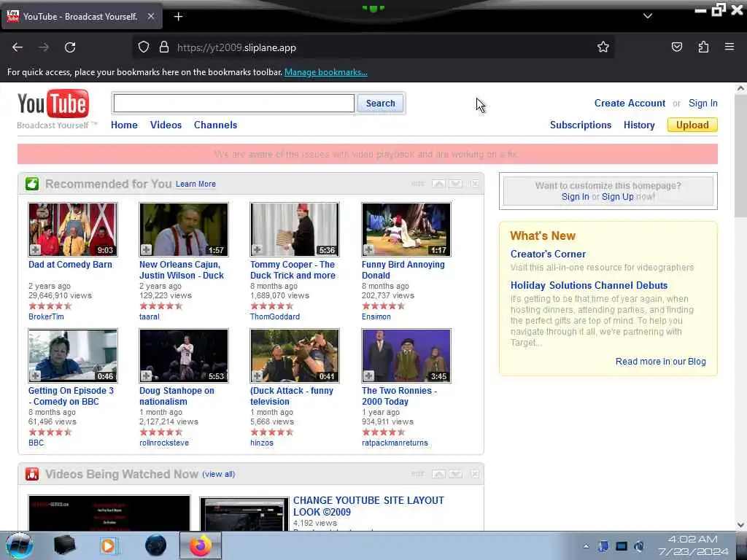The width and height of the screenshot is (747, 560).
Task: Click the address bar URL
Action: pyautogui.click(x=237, y=47)
